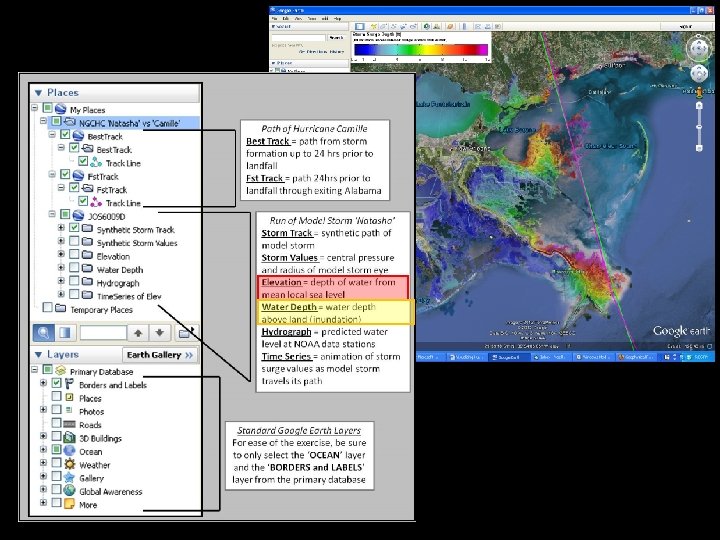
Task: Enable the Water Depth checkbox
Action: click(x=74, y=268)
